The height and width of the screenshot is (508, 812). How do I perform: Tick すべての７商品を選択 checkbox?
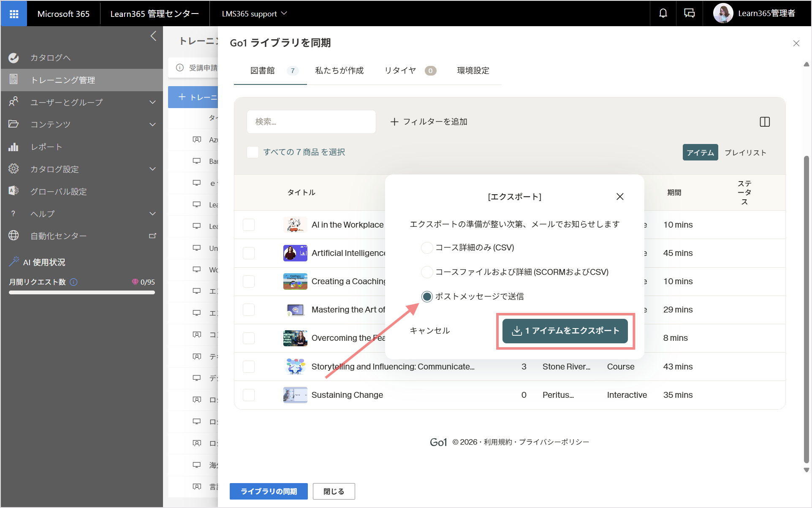coord(253,152)
